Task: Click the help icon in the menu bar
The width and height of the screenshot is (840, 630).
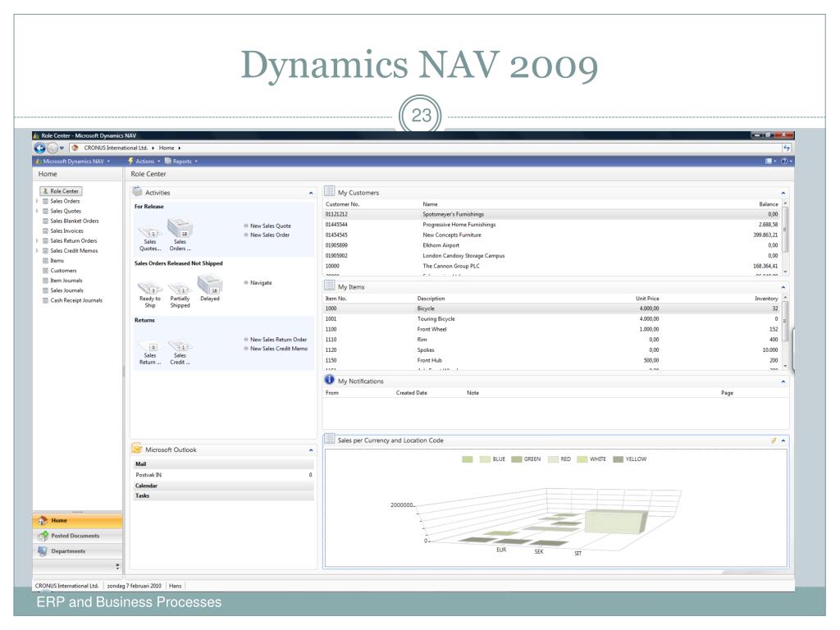Action: (784, 161)
